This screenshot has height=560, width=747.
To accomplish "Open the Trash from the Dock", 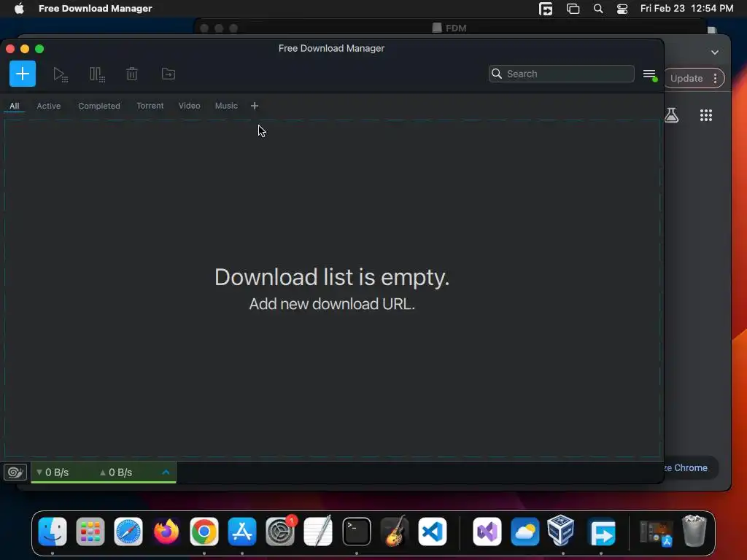I will point(694,531).
